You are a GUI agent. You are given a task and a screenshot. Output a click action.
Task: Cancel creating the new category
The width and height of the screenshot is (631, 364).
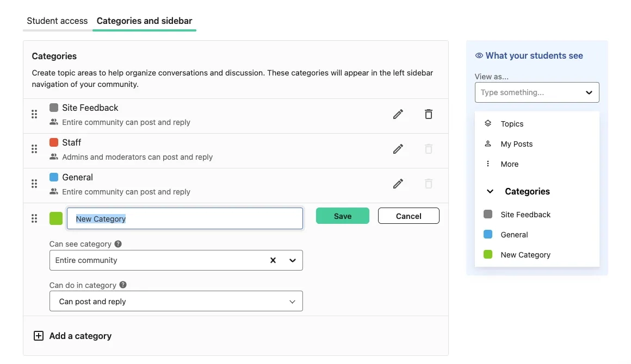[x=409, y=216]
